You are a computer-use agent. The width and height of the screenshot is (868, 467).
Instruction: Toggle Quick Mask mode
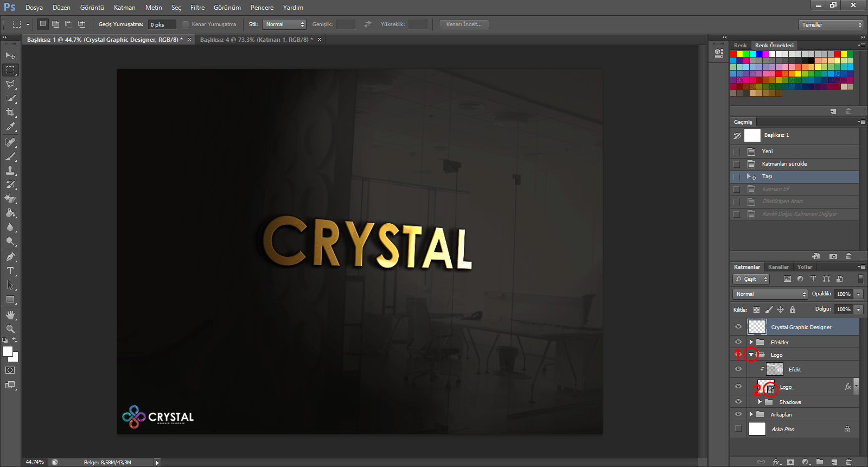coord(10,370)
